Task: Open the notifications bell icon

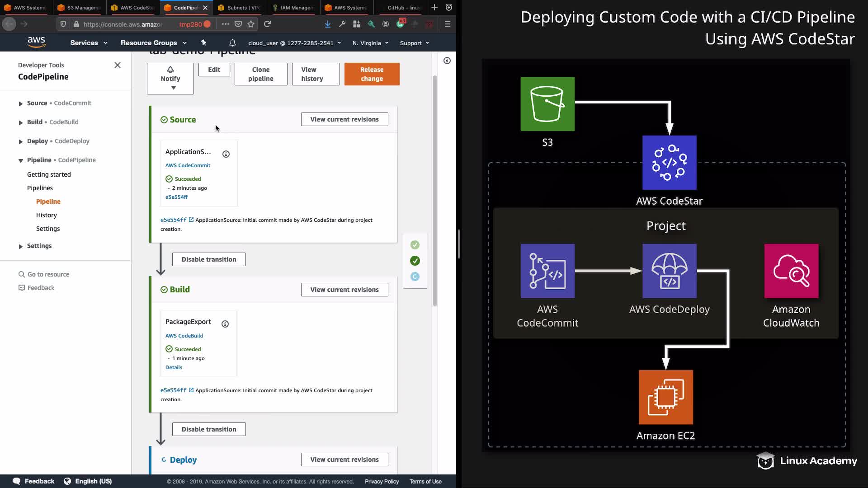Action: click(x=232, y=43)
